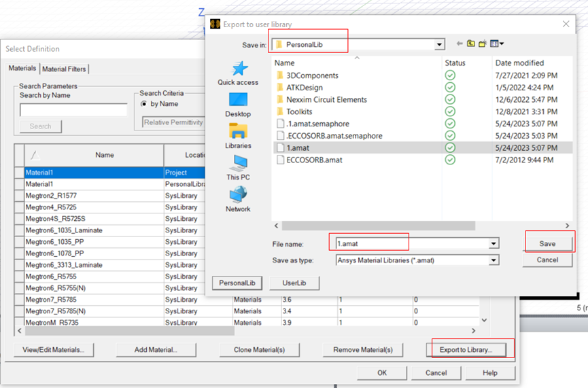
Task: Open the Relative Permittivity combo box
Action: click(173, 122)
